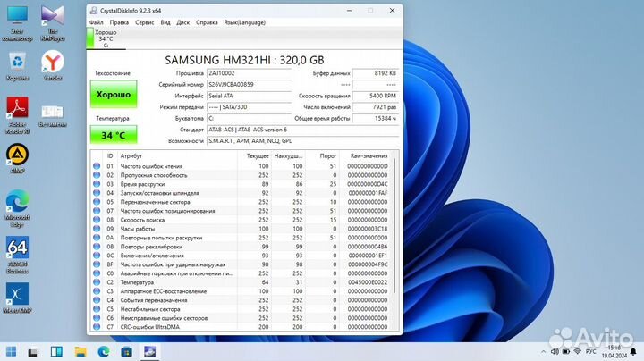Open File Explorer from the taskbar
Viewport: 644px width, 361px height.
click(x=80, y=351)
